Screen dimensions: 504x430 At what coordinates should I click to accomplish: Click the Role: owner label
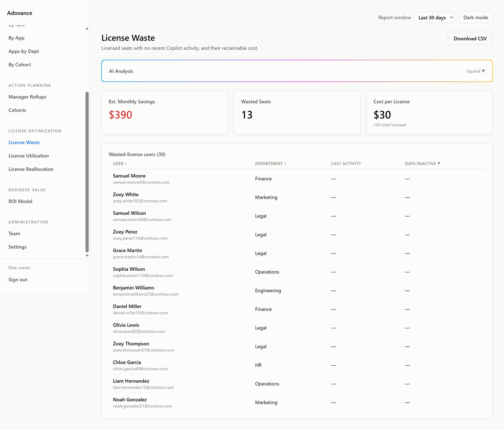(19, 268)
